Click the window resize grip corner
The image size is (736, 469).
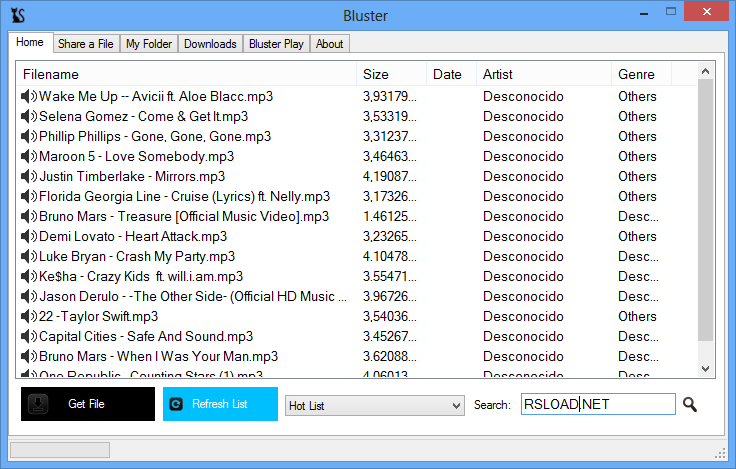[x=720, y=454]
